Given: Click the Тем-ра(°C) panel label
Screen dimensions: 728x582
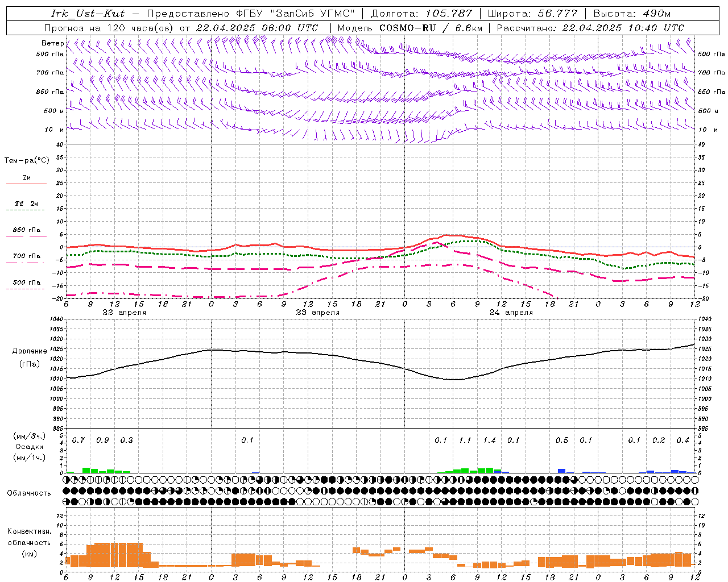Looking at the screenshot, I should coord(27,161).
